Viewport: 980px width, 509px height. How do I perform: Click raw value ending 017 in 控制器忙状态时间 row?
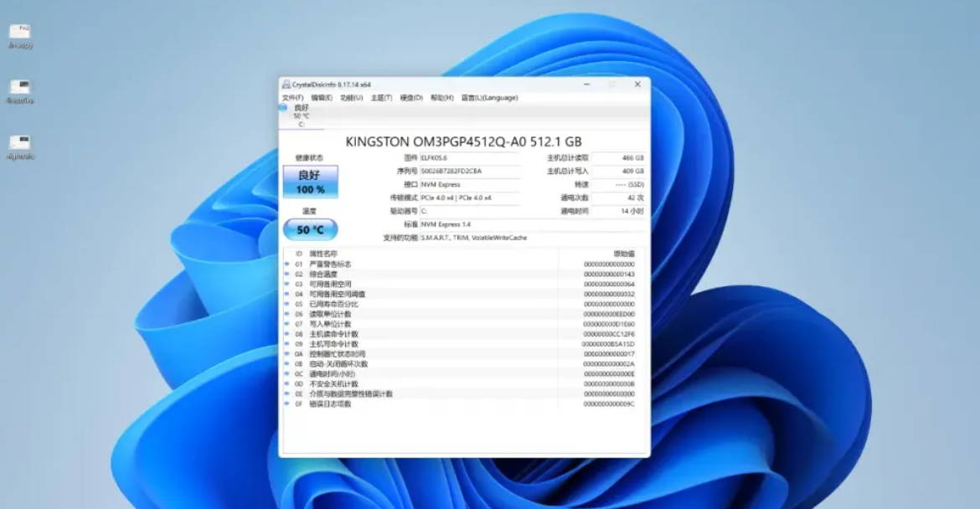610,354
